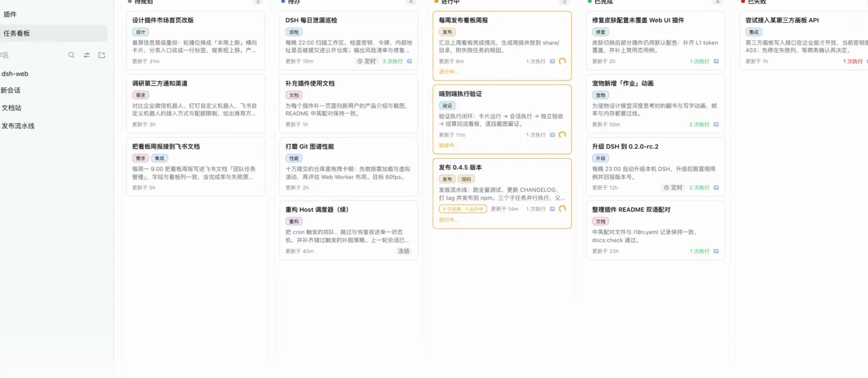Open the sidebar filter settings icon
This screenshot has width=868, height=378.
[86, 55]
